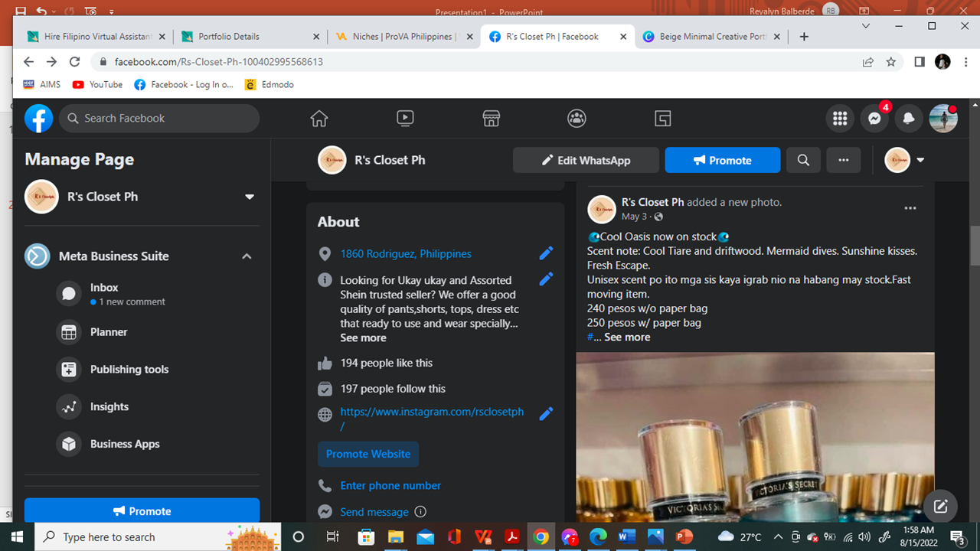Open Adobe Acrobat from the taskbar
Viewport: 980px width, 551px height.
(511, 536)
